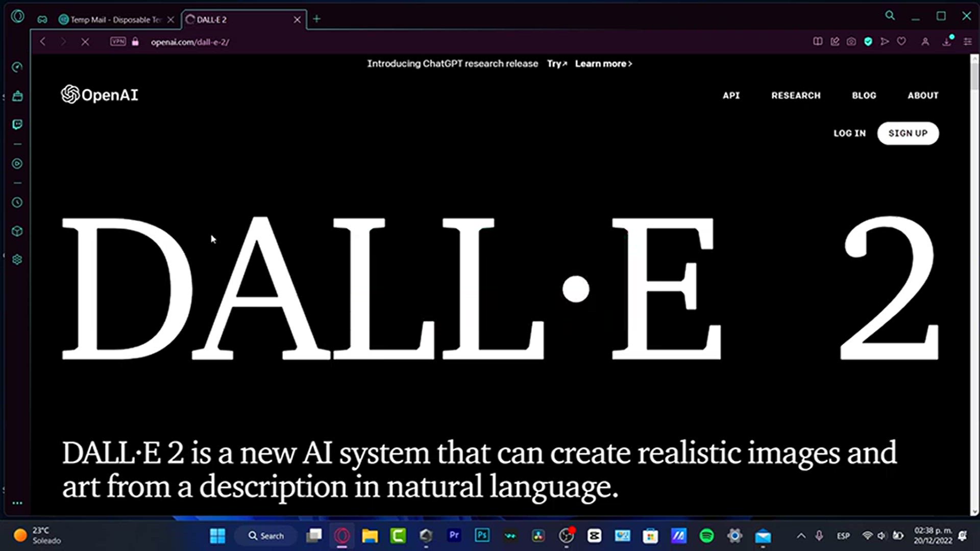Open the shopping bag sidebar icon
Viewport: 980px width, 551px height.
(17, 96)
